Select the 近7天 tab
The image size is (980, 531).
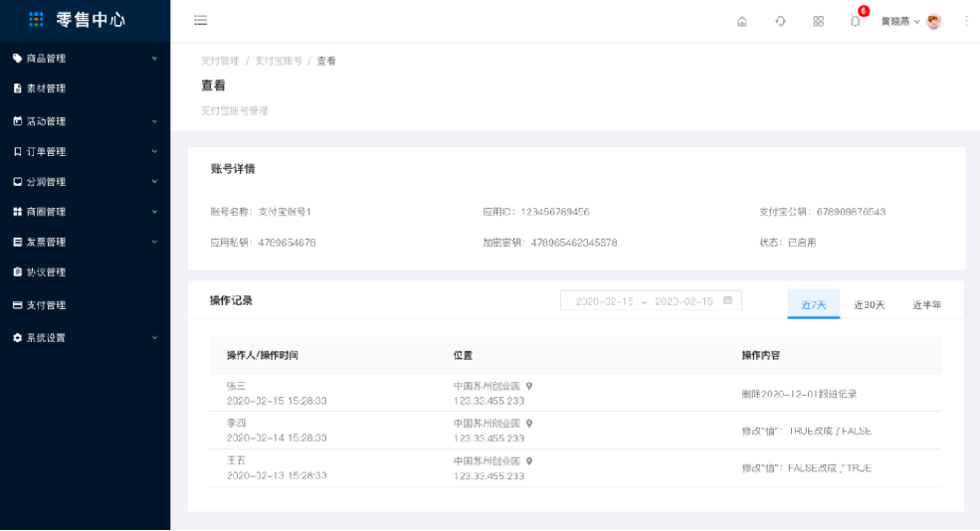[x=814, y=304]
